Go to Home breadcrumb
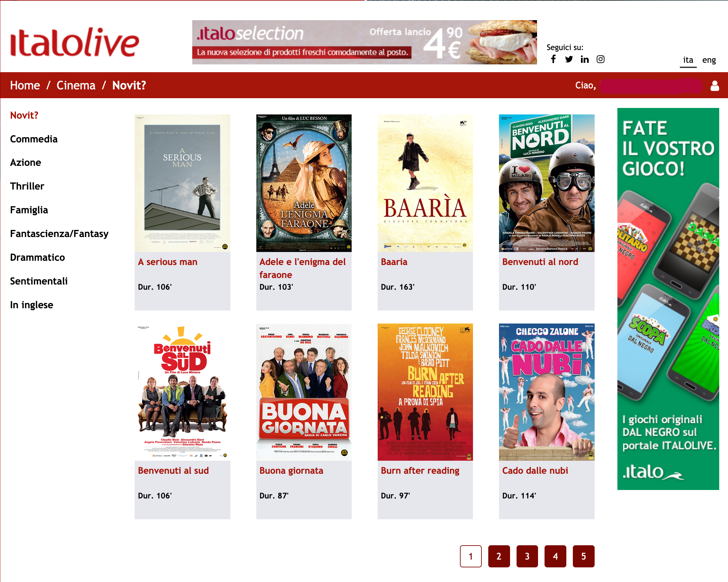 tap(25, 86)
